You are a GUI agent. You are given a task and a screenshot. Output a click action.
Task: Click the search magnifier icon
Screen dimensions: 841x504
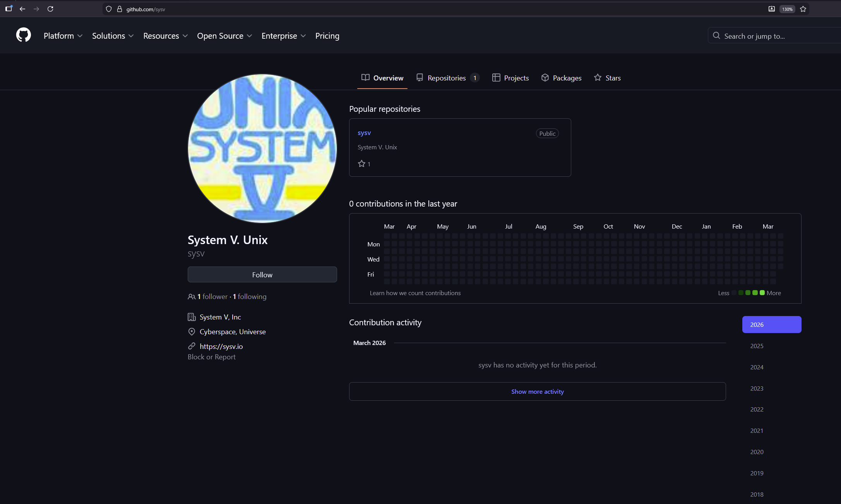click(716, 36)
